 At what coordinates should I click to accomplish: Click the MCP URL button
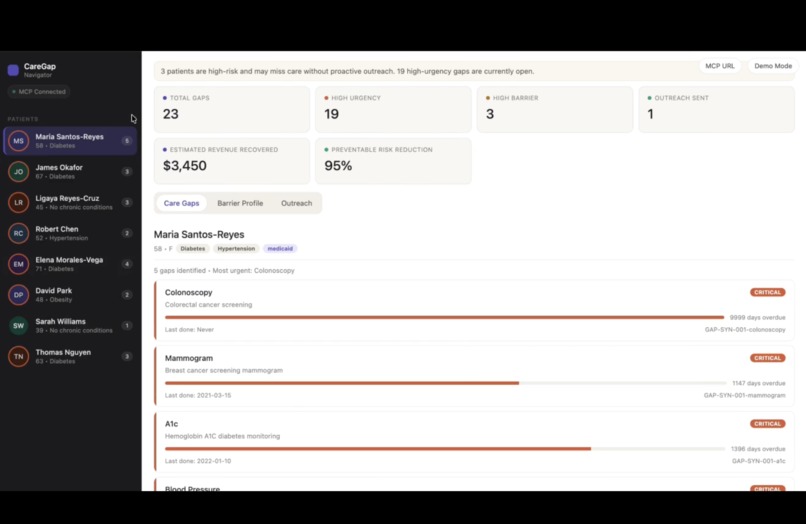coord(720,66)
